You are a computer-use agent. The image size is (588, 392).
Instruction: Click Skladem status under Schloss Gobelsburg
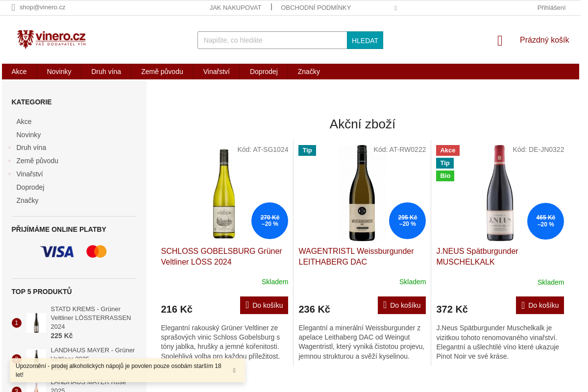[275, 282]
